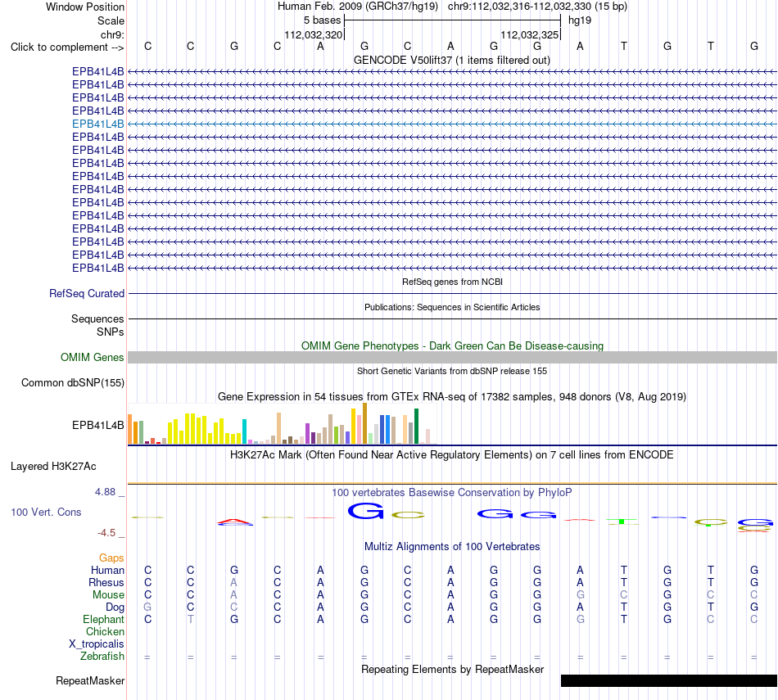Screen dimensions: 778x700
Task: Click the 'Window Position' track label
Action: (x=85, y=7)
